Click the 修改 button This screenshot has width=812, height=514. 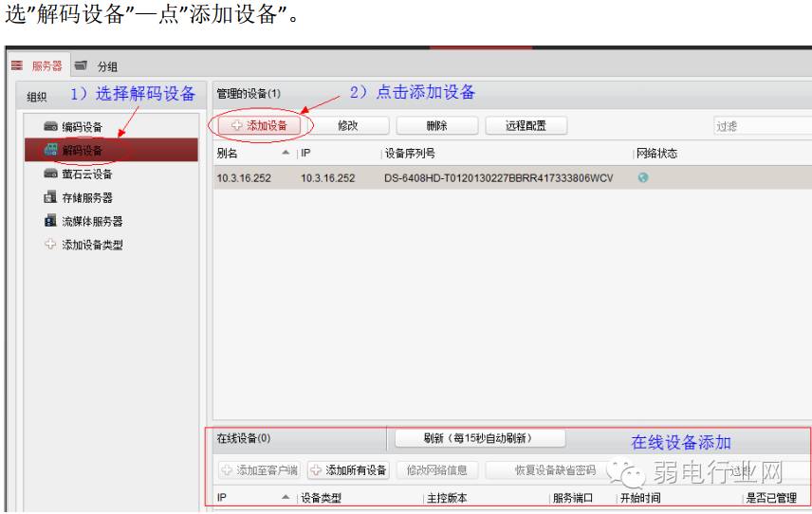[348, 125]
